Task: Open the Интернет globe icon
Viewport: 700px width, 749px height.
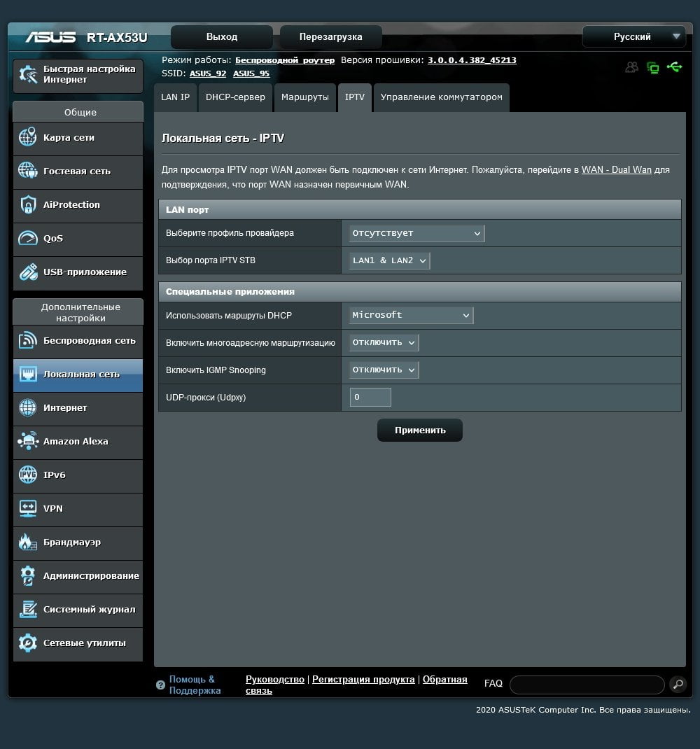Action: 28,408
